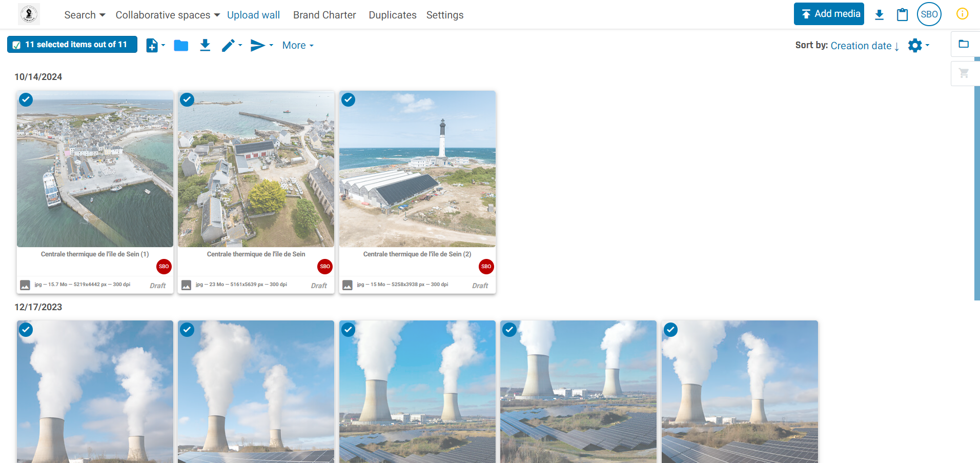980x463 pixels.
Task: Click the page vertical scrollbar
Action: coord(977,179)
